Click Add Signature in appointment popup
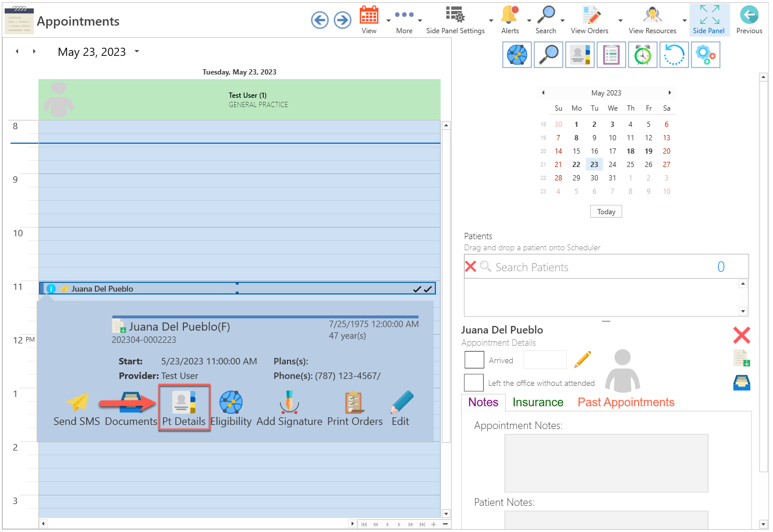 coord(289,410)
